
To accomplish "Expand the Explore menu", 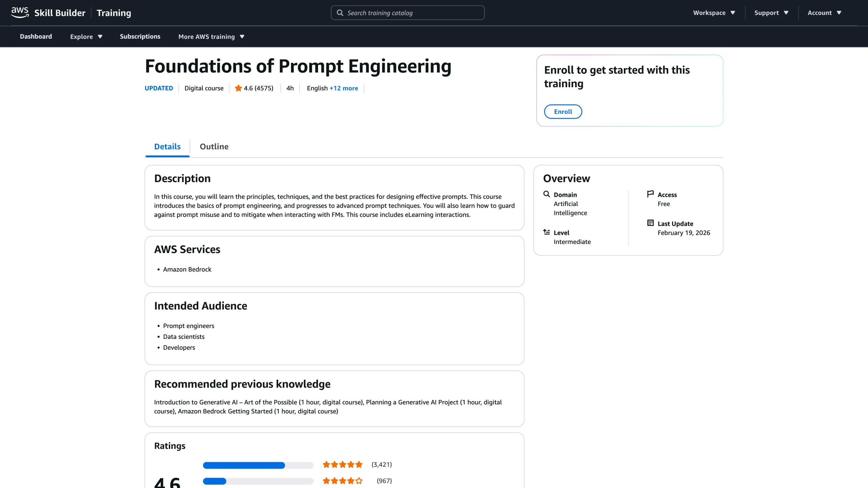I will coord(86,37).
